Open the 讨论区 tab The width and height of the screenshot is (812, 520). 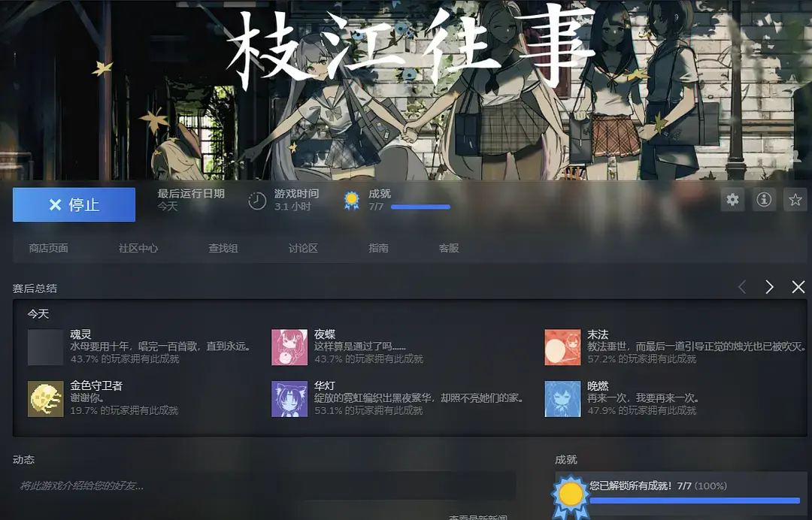302,248
